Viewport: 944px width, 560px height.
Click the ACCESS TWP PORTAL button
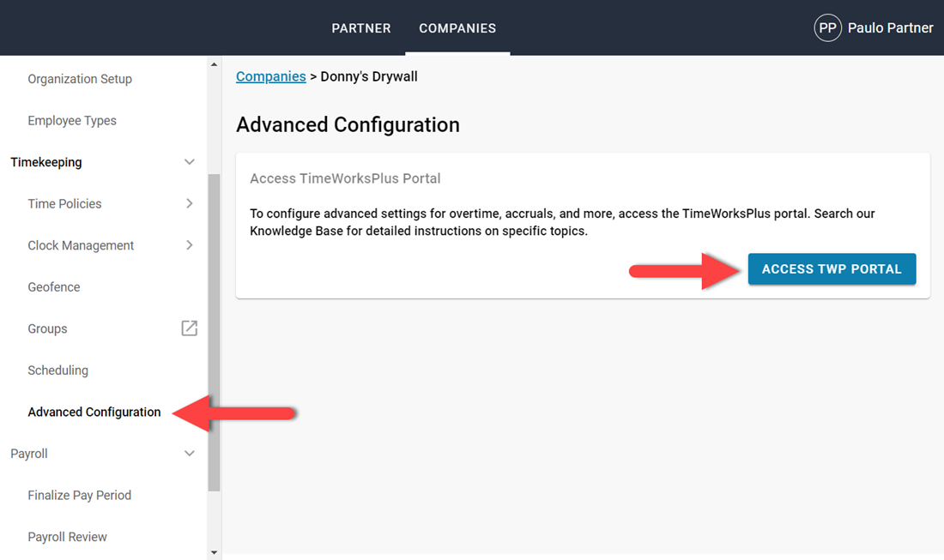831,268
